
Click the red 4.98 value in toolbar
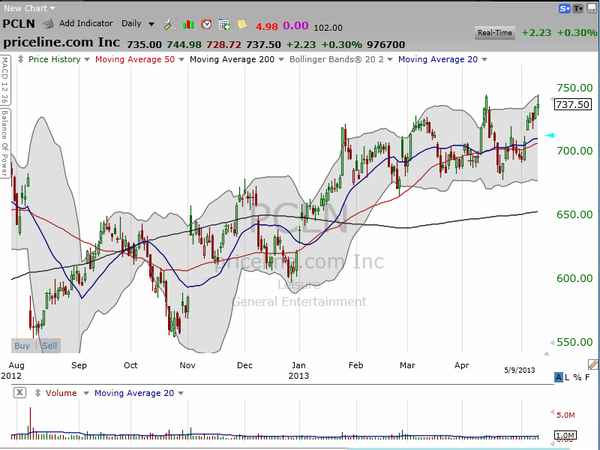[267, 26]
